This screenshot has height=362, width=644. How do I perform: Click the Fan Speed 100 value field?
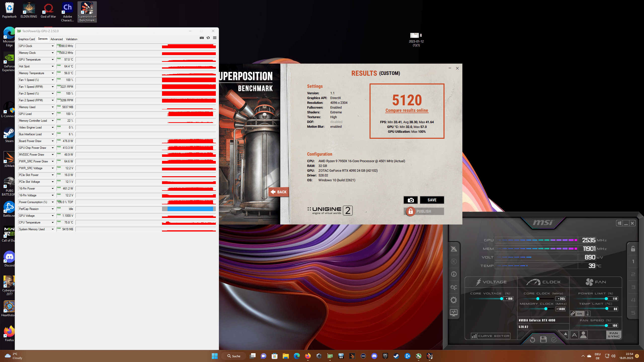(x=613, y=326)
